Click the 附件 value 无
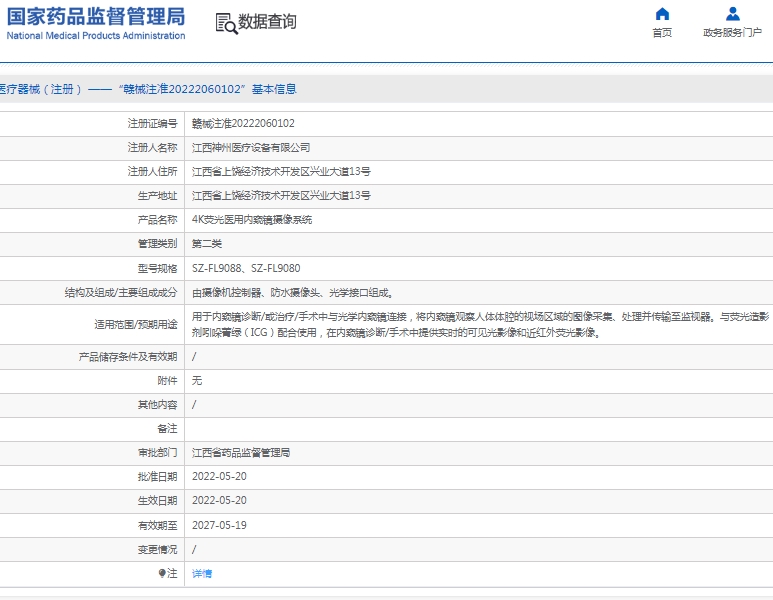The height and width of the screenshot is (600, 773). pos(197,381)
